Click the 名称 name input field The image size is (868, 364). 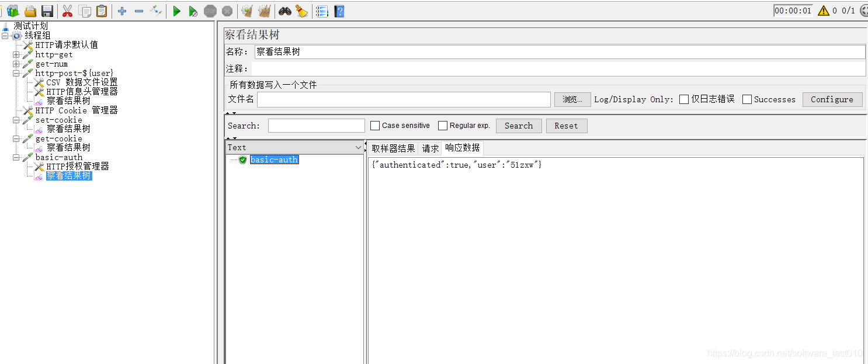[x=560, y=52]
